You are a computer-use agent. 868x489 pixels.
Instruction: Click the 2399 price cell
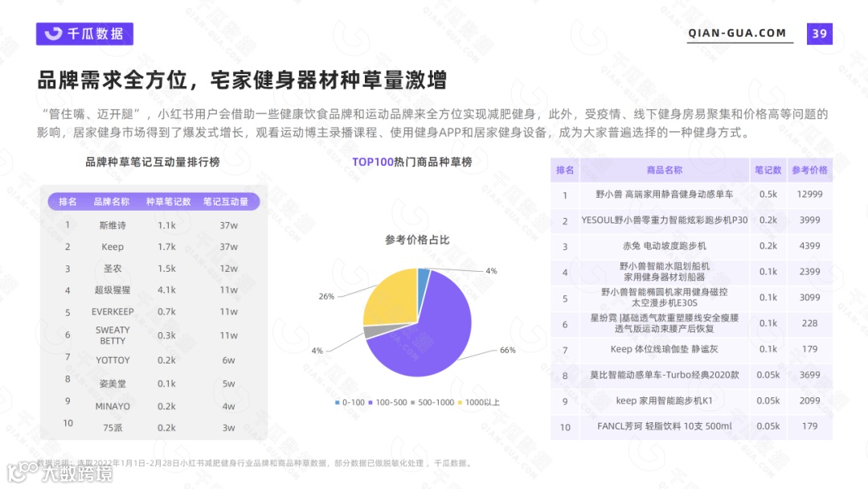click(x=809, y=271)
